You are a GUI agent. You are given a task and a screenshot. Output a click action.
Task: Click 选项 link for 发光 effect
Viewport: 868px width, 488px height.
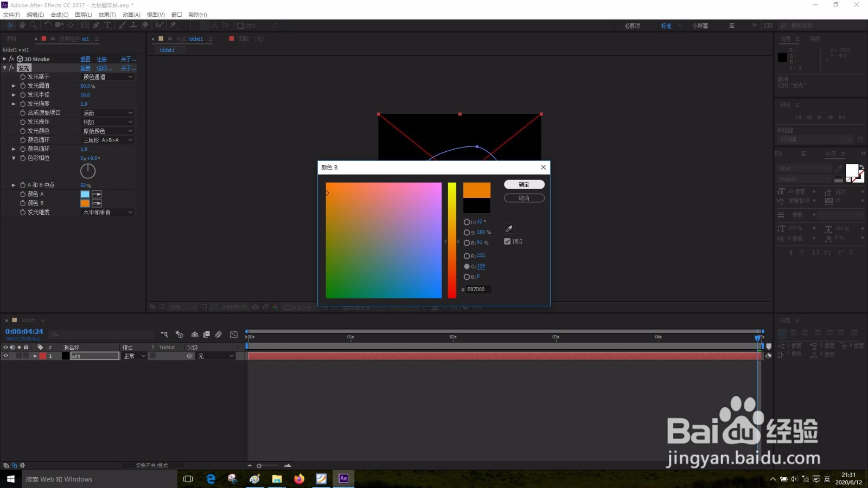tap(104, 68)
